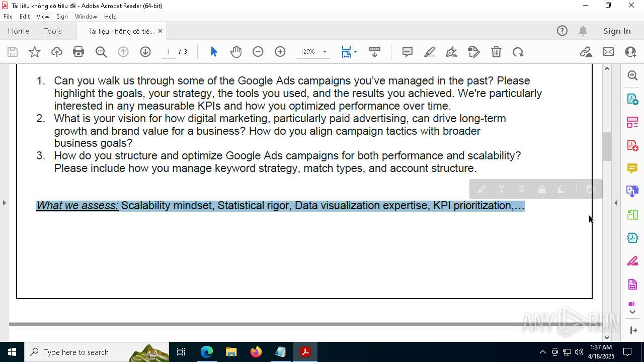Open Edit PDF tool in right pane
Viewport: 644px width, 362px height.
click(x=632, y=122)
